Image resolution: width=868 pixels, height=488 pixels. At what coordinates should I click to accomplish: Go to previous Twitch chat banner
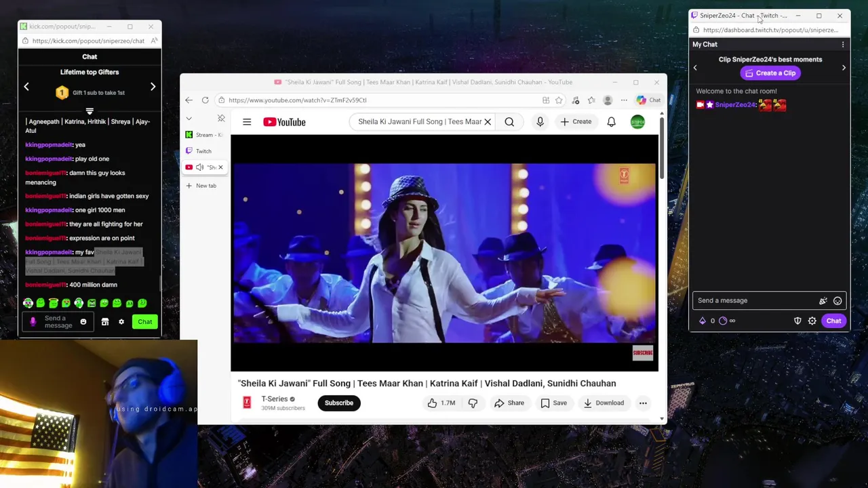[x=695, y=68]
